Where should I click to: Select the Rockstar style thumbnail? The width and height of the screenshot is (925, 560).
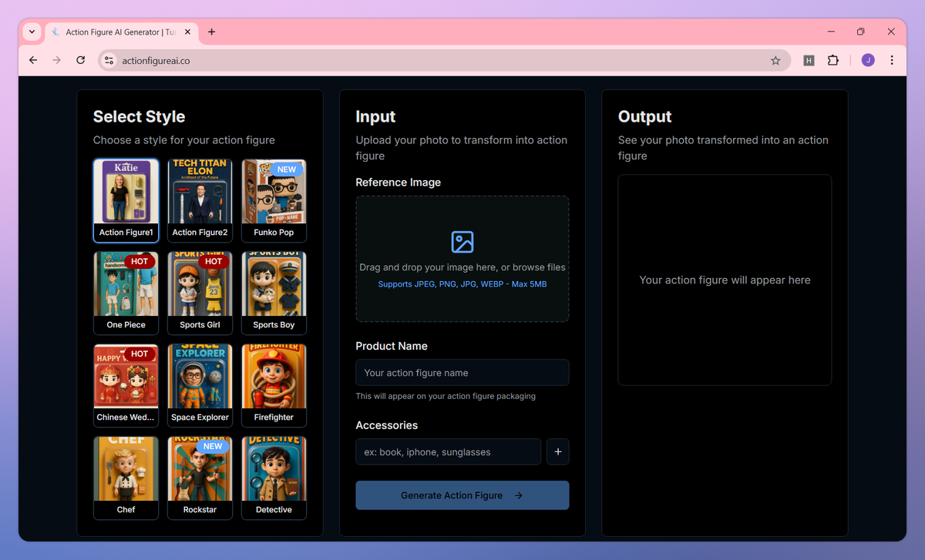200,478
